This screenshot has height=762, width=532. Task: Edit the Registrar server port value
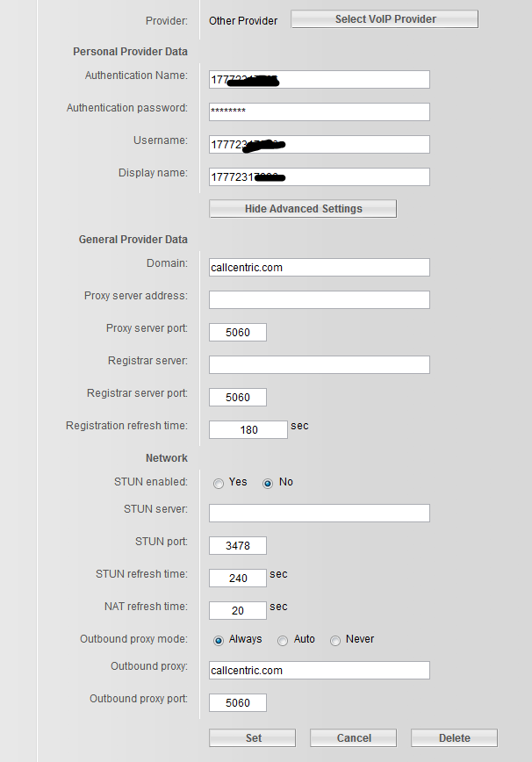pyautogui.click(x=237, y=397)
